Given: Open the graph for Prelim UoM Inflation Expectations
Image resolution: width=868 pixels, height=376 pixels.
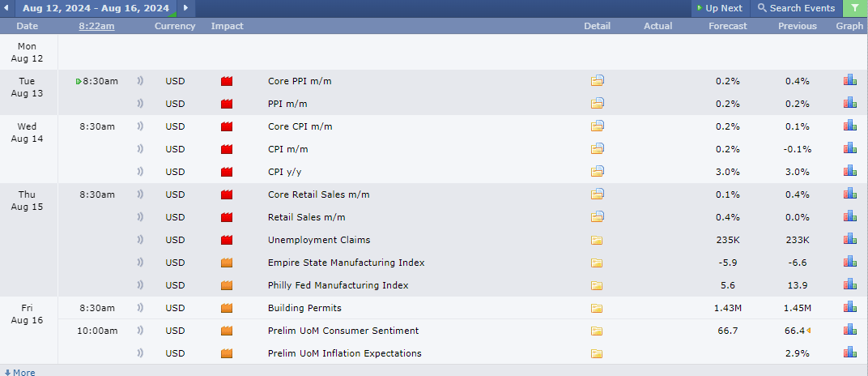Looking at the screenshot, I should [x=849, y=352].
